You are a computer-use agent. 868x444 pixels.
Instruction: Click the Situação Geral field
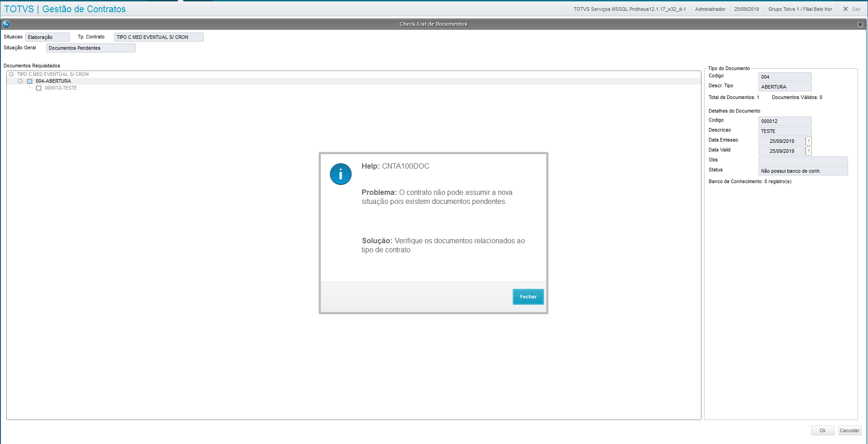[x=91, y=48]
